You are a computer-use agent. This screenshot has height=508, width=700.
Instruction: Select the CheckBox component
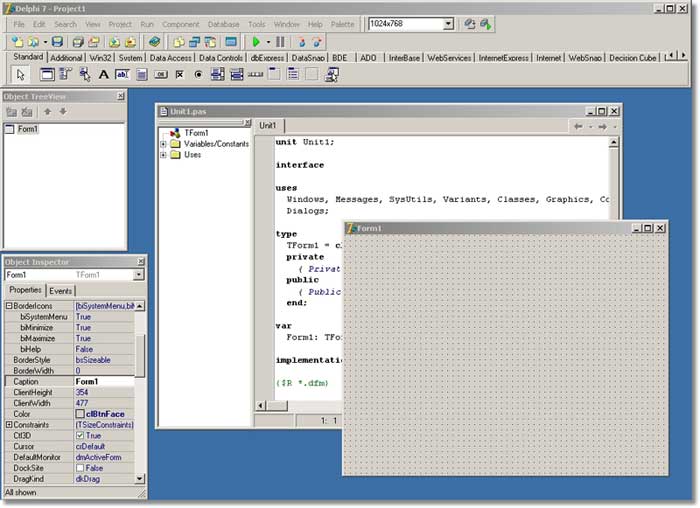click(x=179, y=74)
